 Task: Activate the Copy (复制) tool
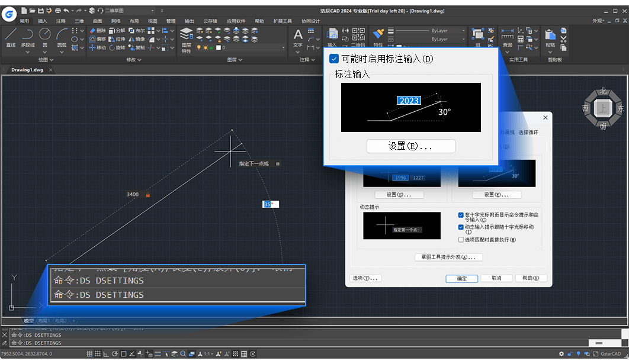click(x=136, y=48)
